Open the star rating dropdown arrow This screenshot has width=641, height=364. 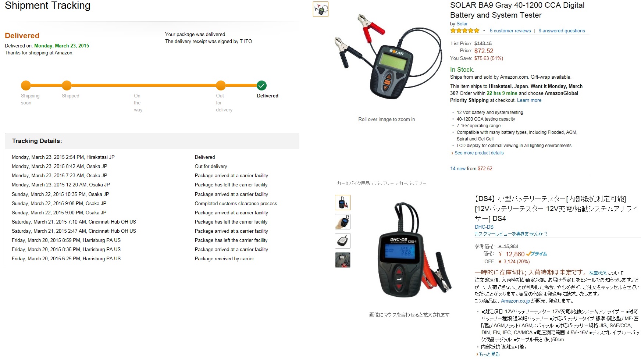484,31
